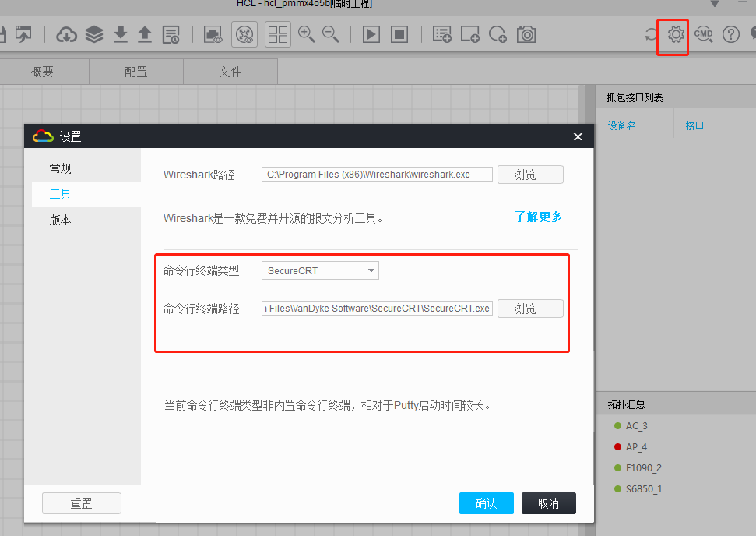
Task: Select S6850_1 in topology summary
Action: (x=644, y=488)
